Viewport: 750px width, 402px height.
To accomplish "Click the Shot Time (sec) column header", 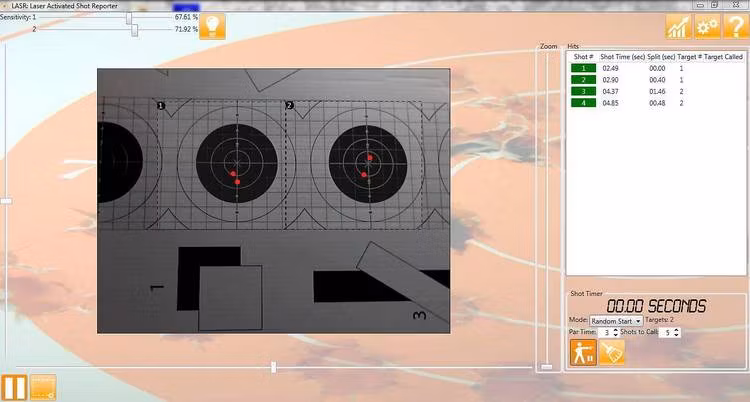I will point(622,57).
